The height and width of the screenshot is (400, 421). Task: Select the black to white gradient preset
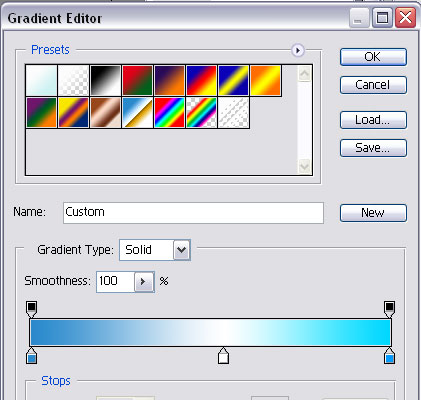[105, 81]
